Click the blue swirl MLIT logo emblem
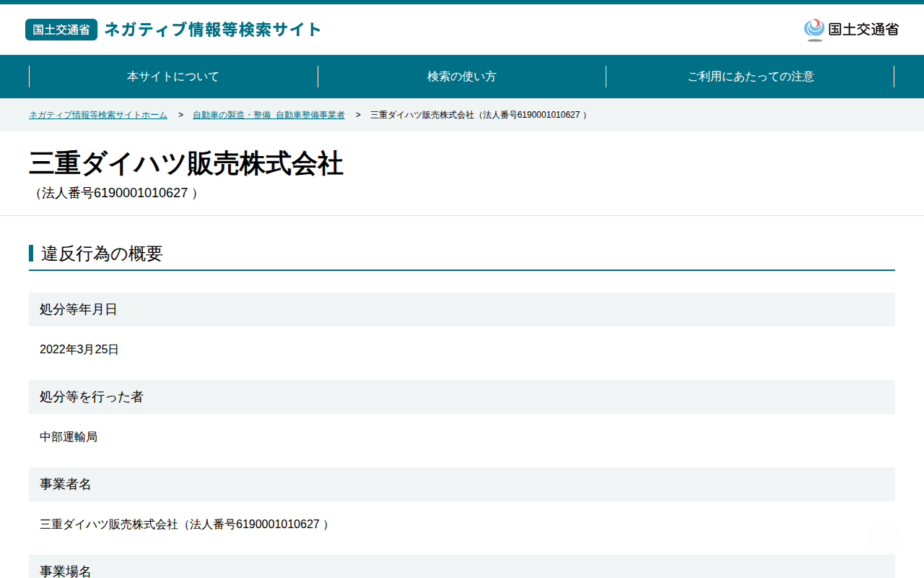The width and height of the screenshot is (924, 578). click(x=814, y=30)
